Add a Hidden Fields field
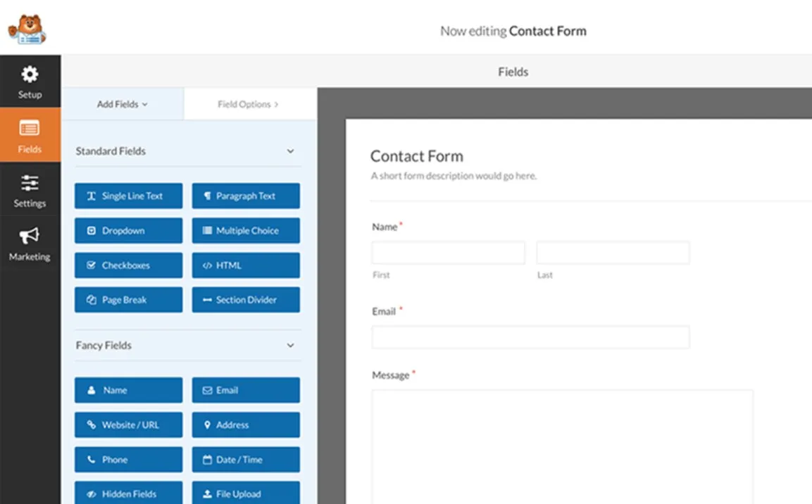This screenshot has width=812, height=504. tap(128, 493)
